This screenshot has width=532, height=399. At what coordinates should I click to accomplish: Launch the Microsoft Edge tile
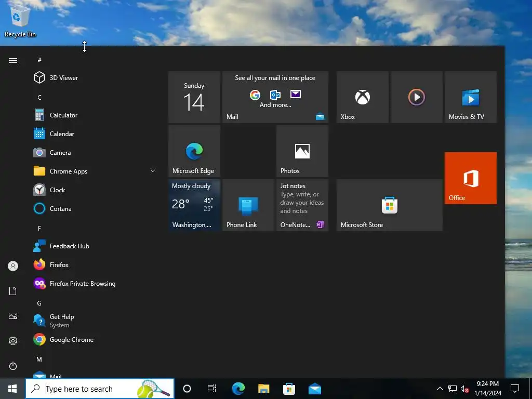194,151
